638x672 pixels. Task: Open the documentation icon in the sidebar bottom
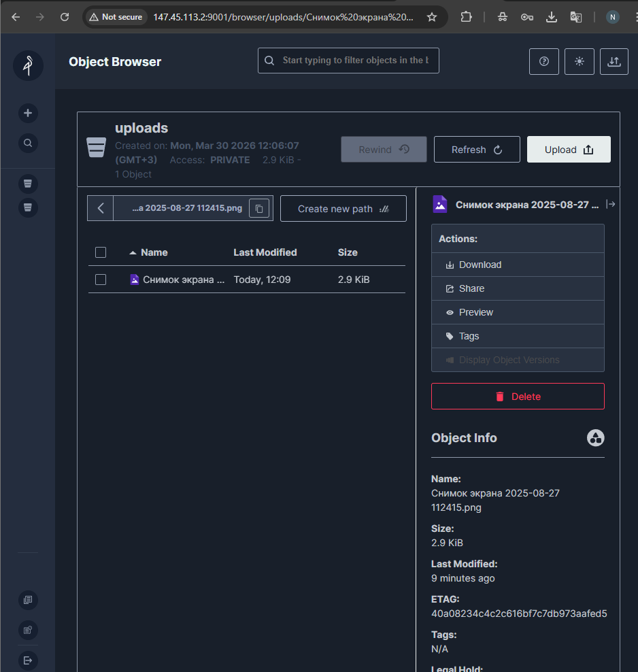tap(28, 600)
